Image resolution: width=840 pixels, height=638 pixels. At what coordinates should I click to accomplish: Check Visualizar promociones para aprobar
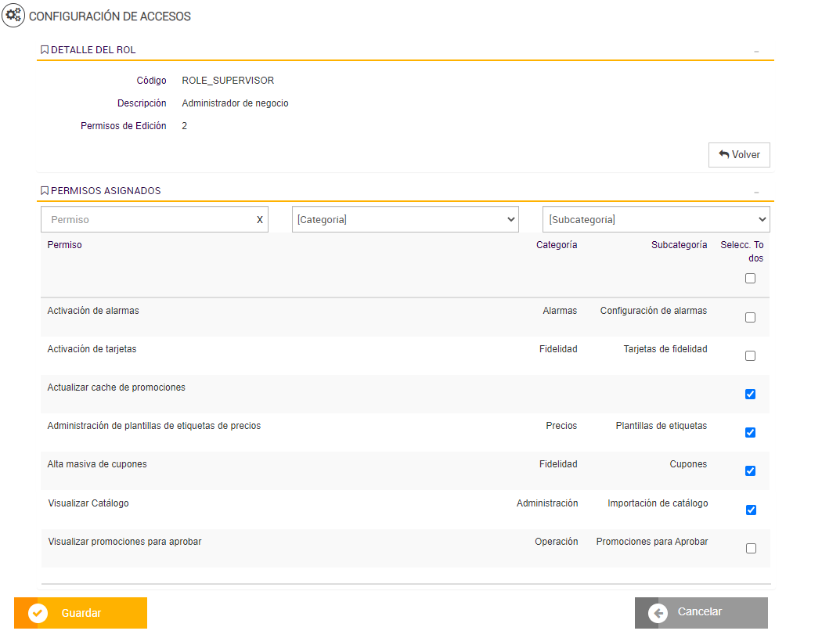(x=752, y=549)
